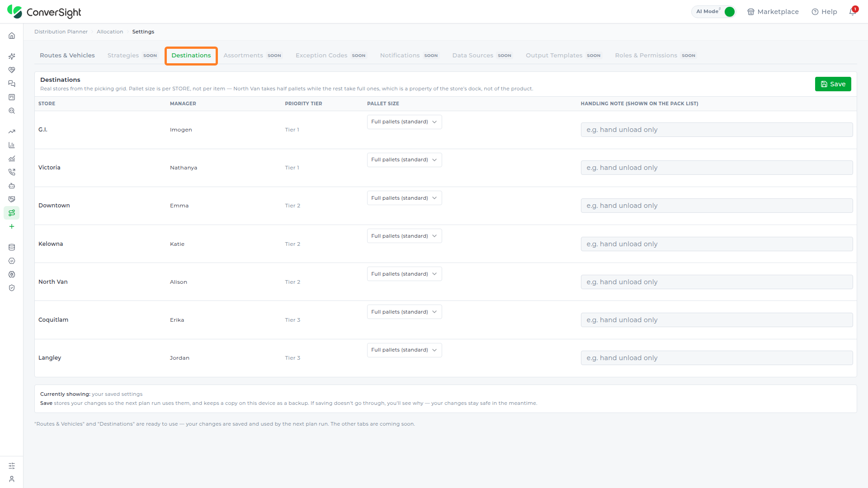Open the notifications bell icon
Viewport: 868px width, 488px height.
pyautogui.click(x=853, y=12)
